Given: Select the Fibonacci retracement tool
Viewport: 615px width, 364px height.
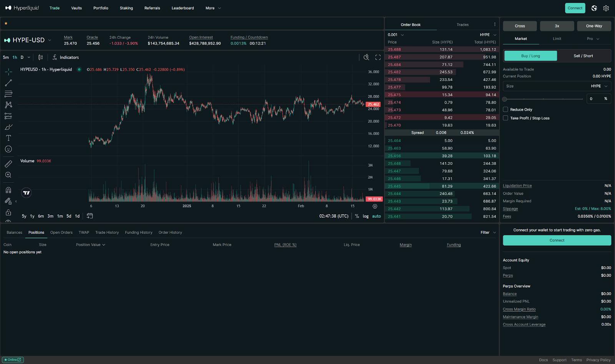Looking at the screenshot, I should tap(8, 94).
